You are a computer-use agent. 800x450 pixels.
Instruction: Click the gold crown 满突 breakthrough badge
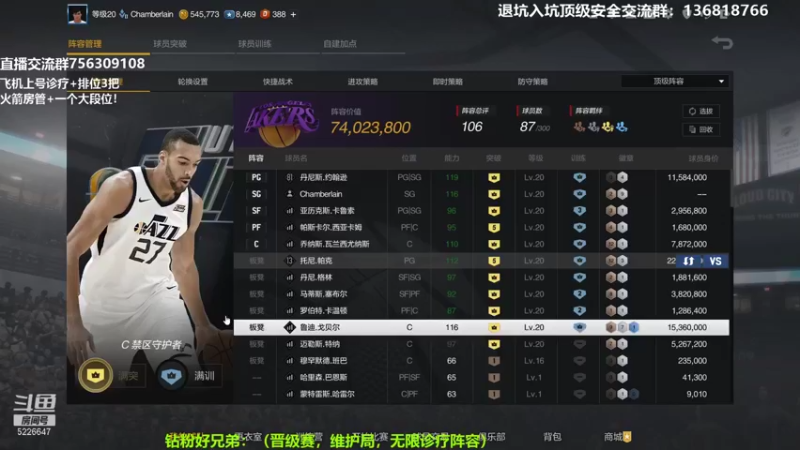pyautogui.click(x=95, y=376)
